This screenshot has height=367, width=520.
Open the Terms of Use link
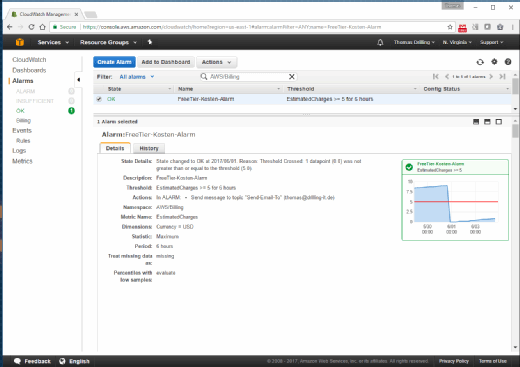(493, 361)
